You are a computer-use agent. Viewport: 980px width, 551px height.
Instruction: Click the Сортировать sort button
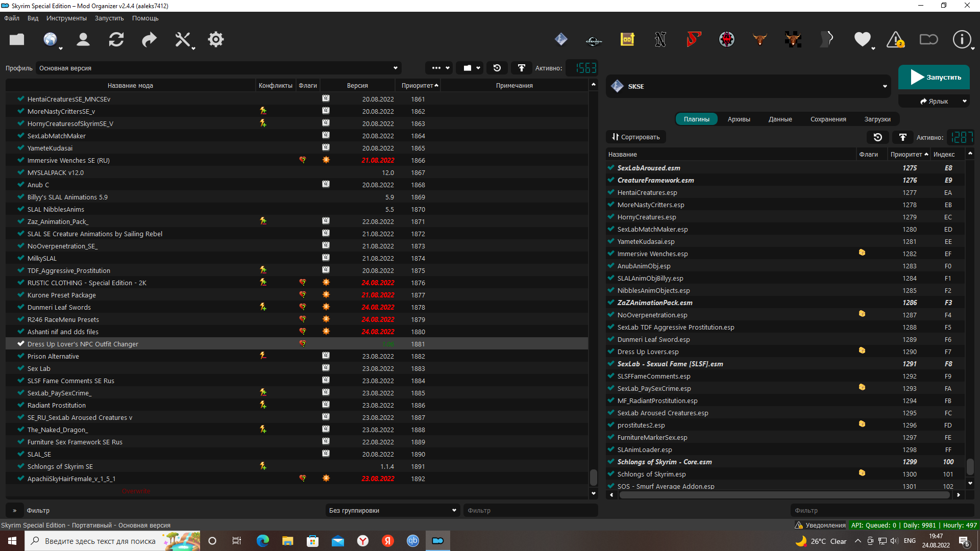point(636,137)
